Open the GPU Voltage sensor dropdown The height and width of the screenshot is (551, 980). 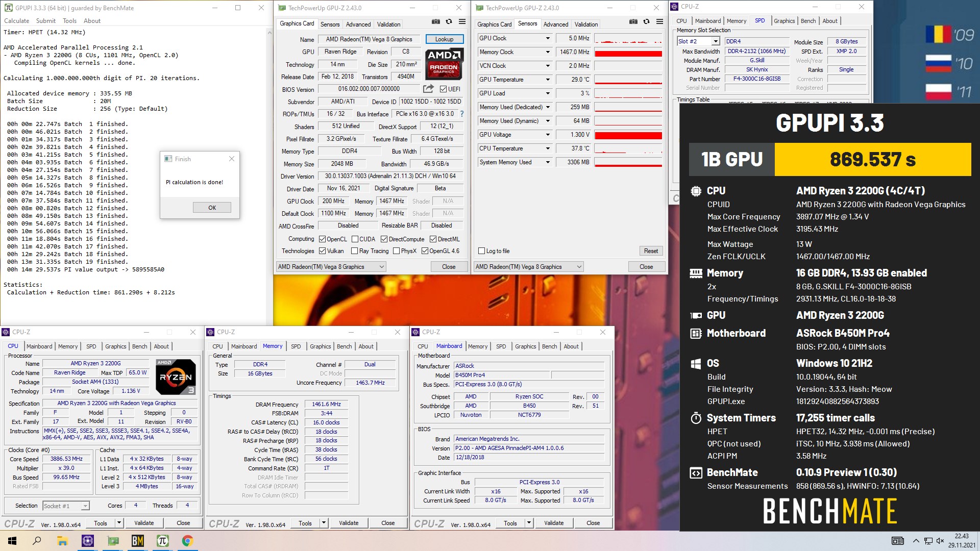(x=548, y=135)
